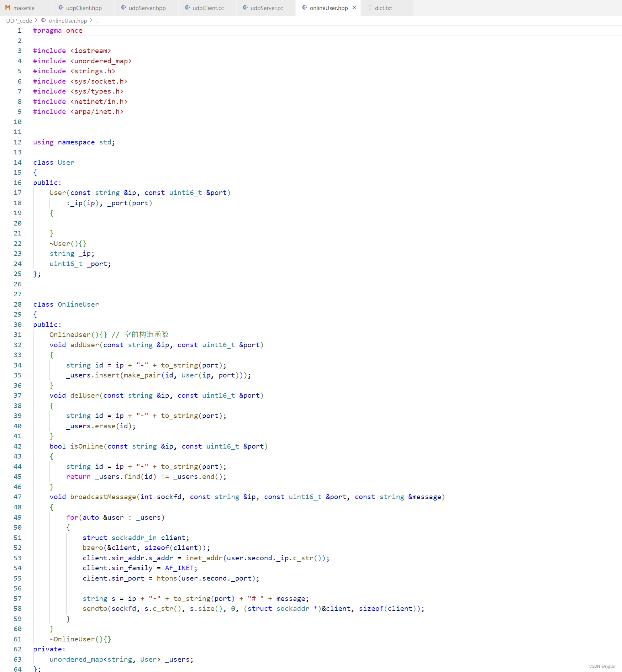Click the UDP_code breadcrumb folder
Viewport: 622px width, 672px height.
(19, 21)
